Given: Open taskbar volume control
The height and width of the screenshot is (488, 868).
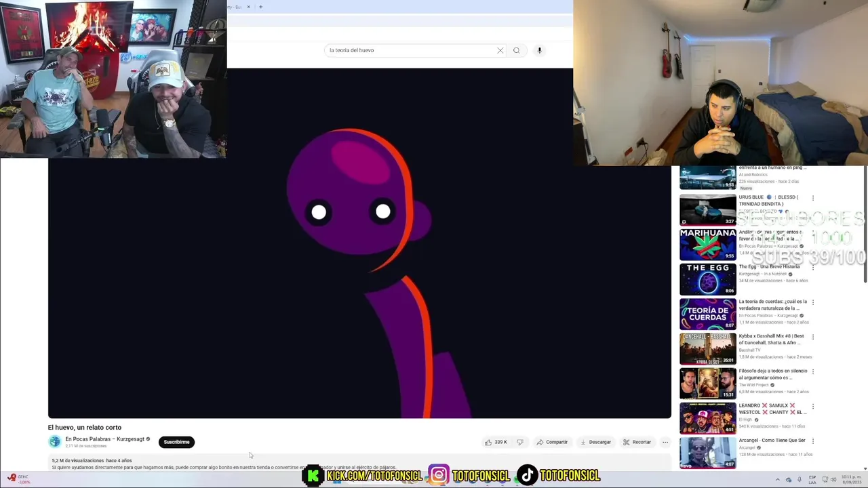Looking at the screenshot, I should coord(833,479).
